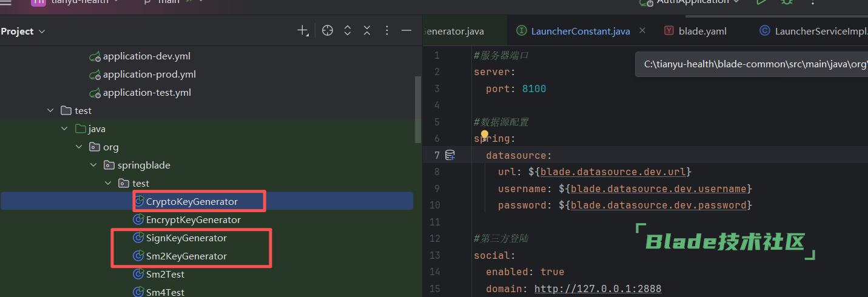Click the database gutter icon on line 7

click(x=450, y=155)
